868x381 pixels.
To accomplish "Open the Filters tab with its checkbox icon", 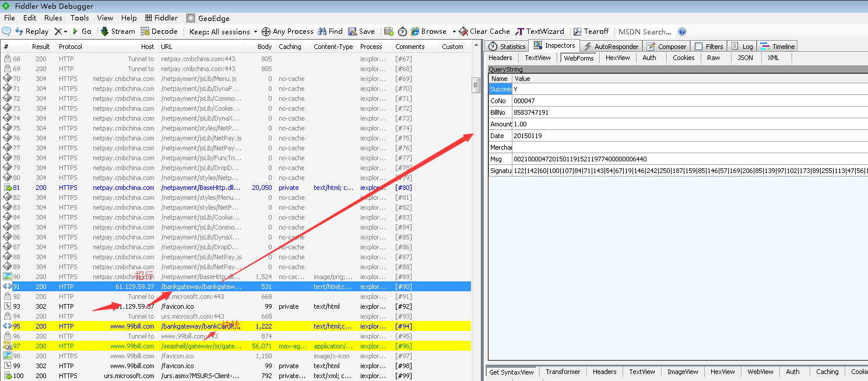I will (709, 46).
